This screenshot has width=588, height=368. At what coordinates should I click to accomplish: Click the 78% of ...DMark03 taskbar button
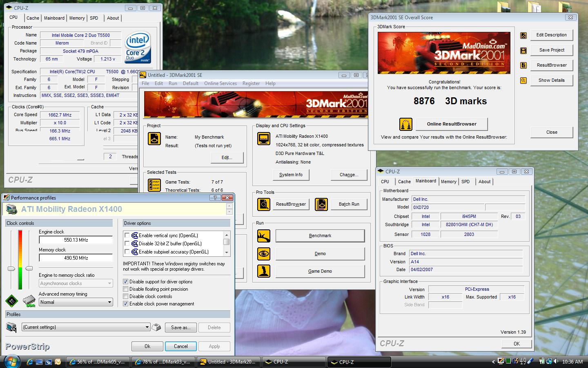pyautogui.click(x=163, y=362)
